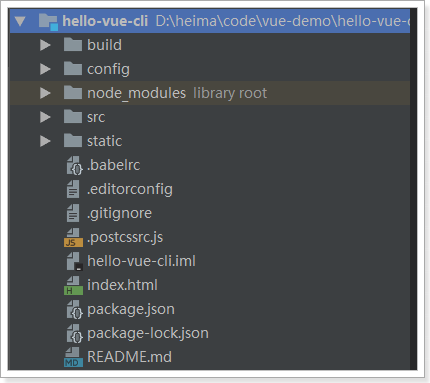Viewport: 430px width, 383px height.
Task: Click the JSON icon beside .babelrc
Action: coord(74,165)
